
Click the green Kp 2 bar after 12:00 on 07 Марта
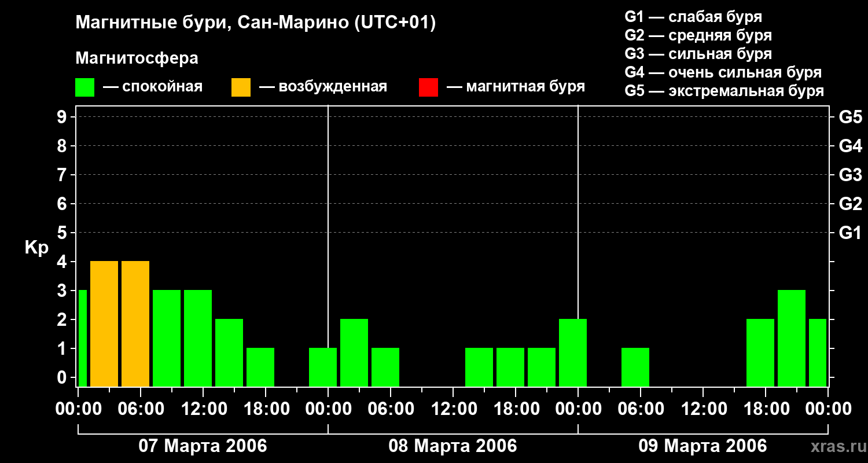pos(229,352)
